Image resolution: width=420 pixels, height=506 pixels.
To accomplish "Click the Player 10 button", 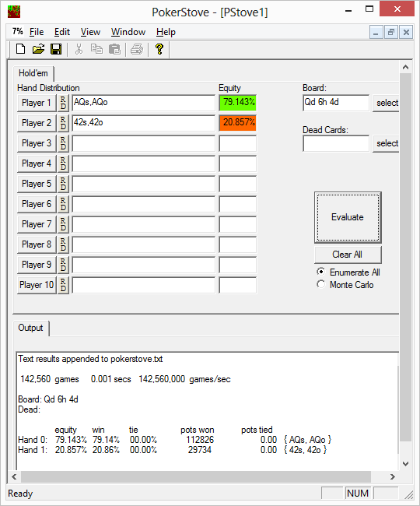I will click(37, 285).
